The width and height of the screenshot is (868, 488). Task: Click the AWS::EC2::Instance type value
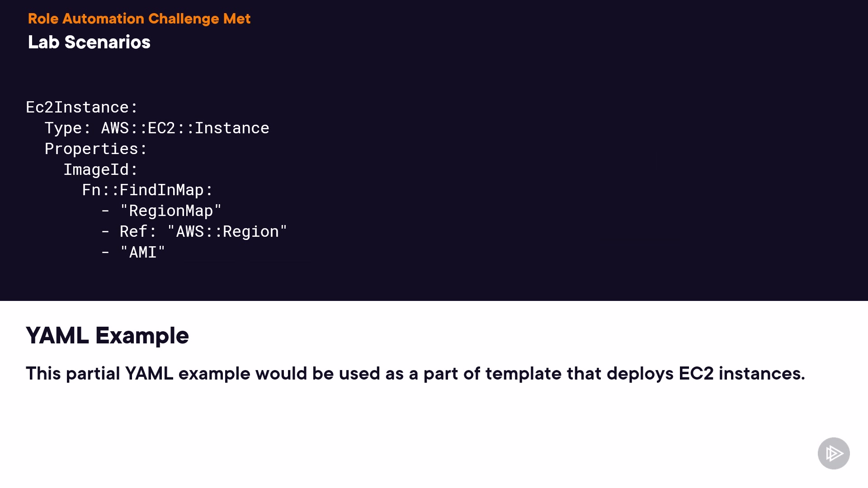point(185,128)
